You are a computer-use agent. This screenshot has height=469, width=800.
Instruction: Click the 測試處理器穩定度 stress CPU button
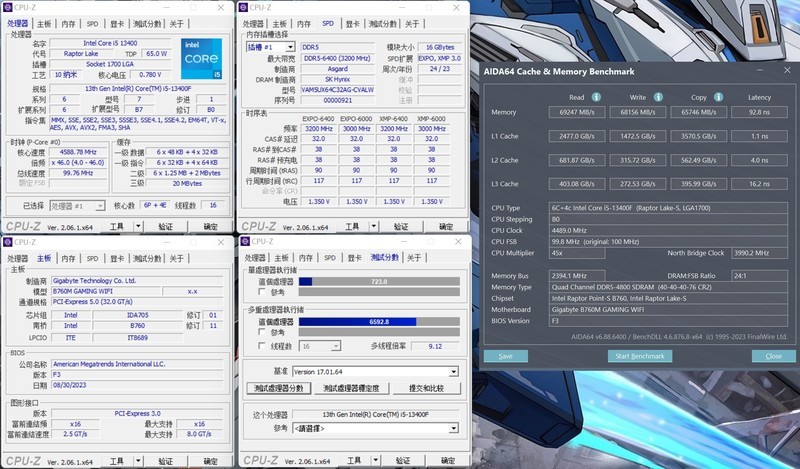tap(351, 388)
